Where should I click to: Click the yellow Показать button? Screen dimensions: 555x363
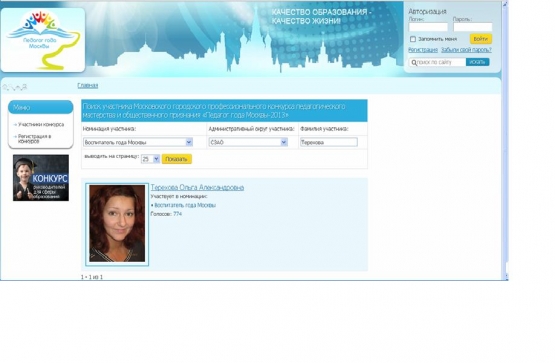(x=177, y=159)
